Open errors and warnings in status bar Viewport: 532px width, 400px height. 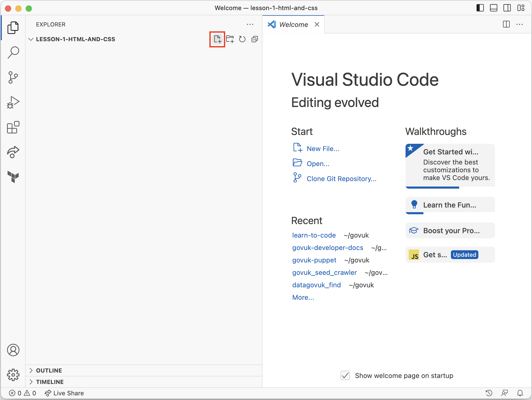pos(23,393)
